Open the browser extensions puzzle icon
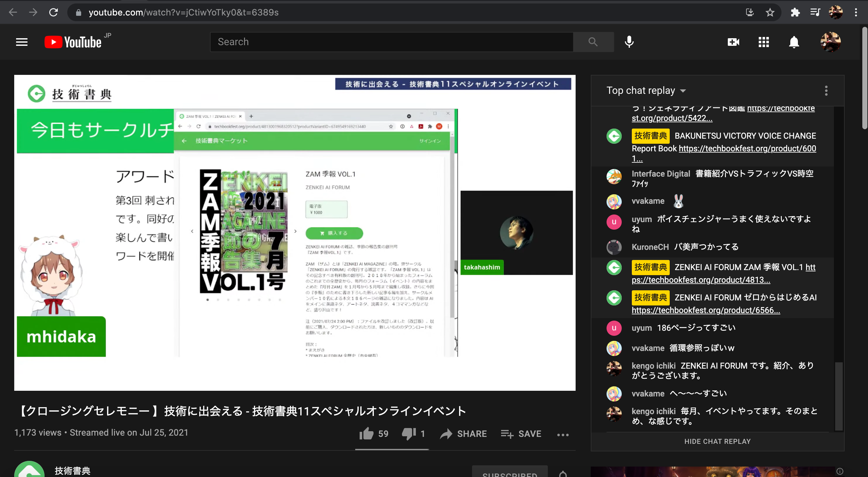868x477 pixels. point(795,12)
